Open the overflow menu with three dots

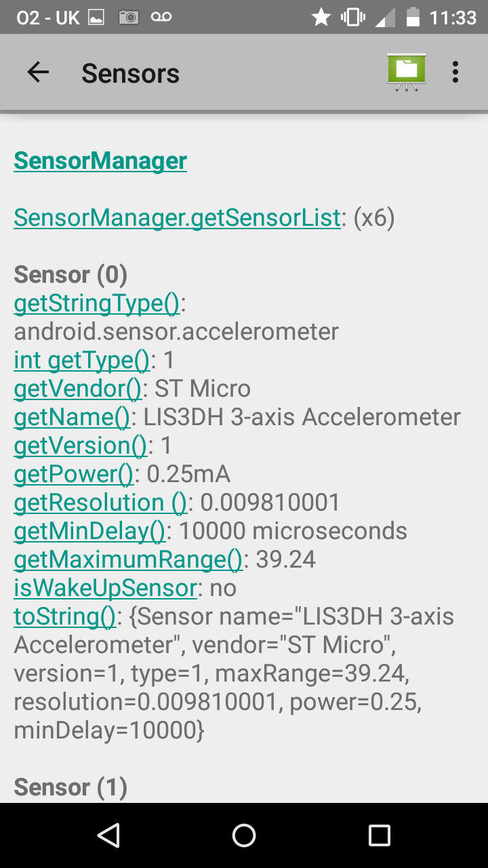455,72
